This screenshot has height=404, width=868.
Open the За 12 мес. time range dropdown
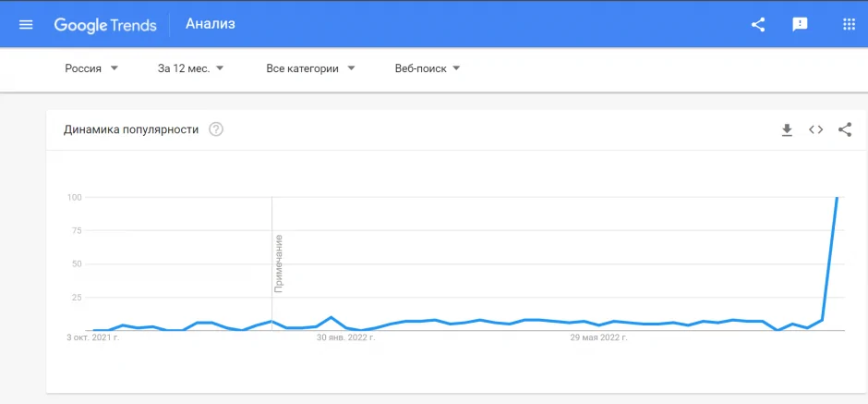191,68
